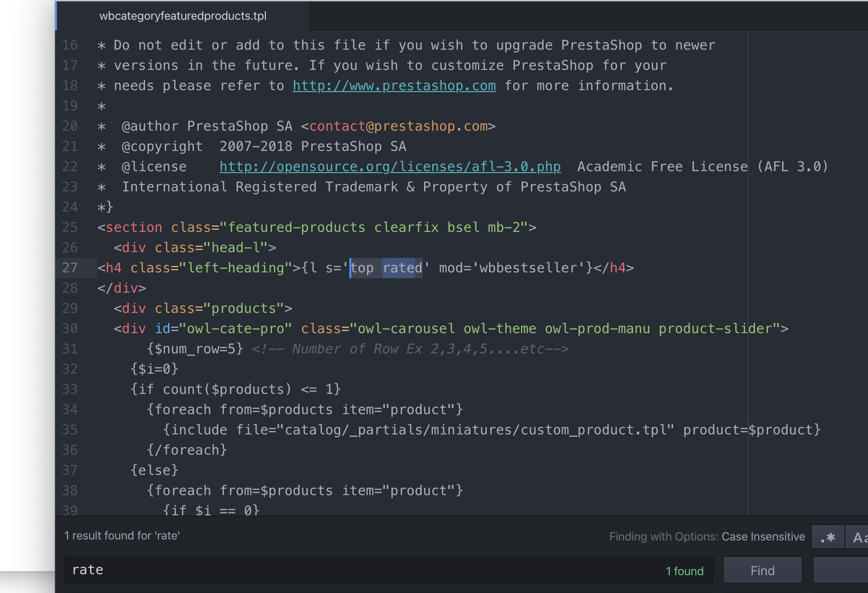Click the button right of Find
The height and width of the screenshot is (593, 868).
(840, 570)
